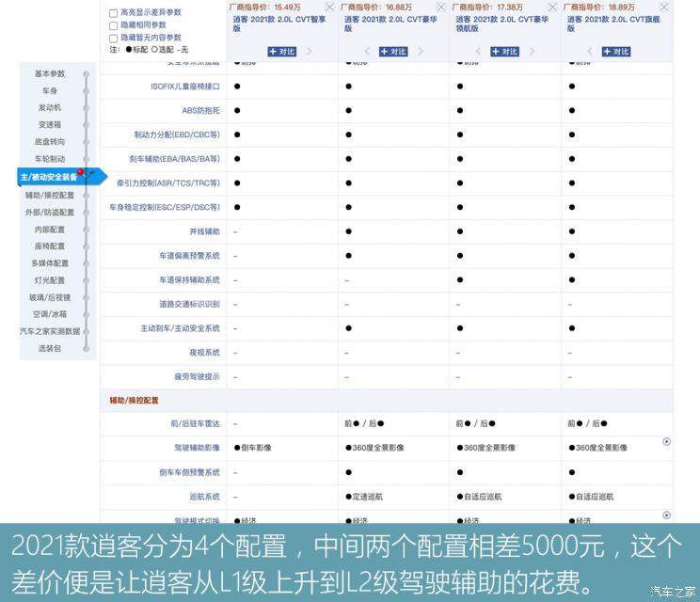The width and height of the screenshot is (700, 602).
Task: Check 隐藏暂无内容参数 checkbox
Action: [114, 39]
